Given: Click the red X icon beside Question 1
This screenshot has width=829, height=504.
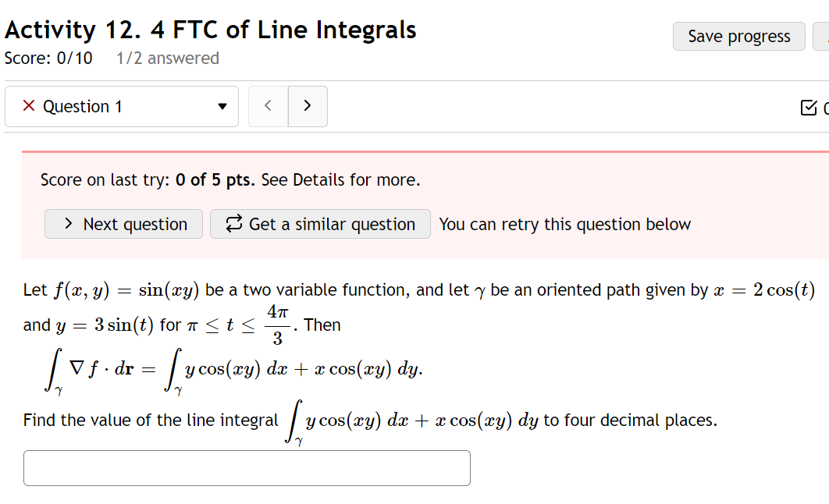Looking at the screenshot, I should click(x=29, y=105).
